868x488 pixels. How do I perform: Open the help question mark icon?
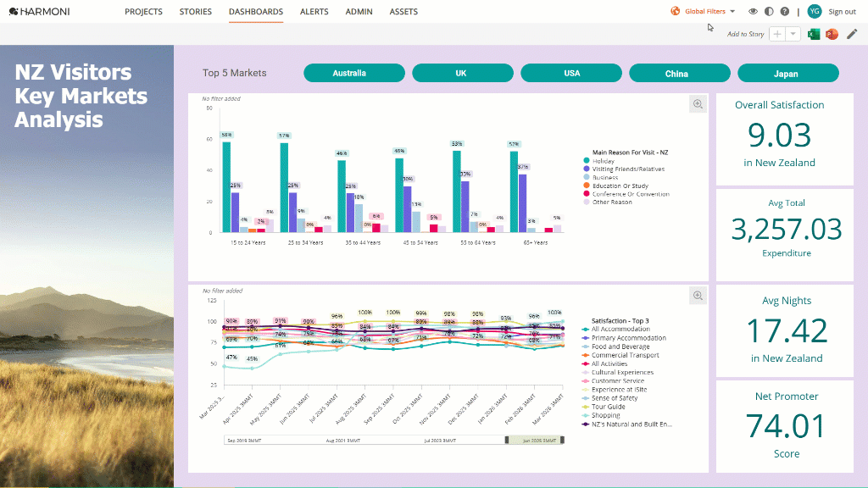click(x=784, y=11)
